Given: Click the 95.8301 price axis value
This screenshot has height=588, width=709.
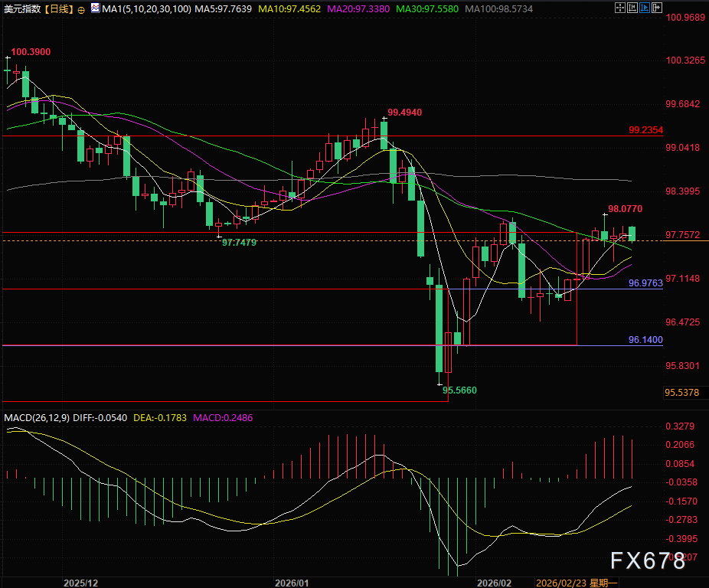Looking at the screenshot, I should point(683,365).
